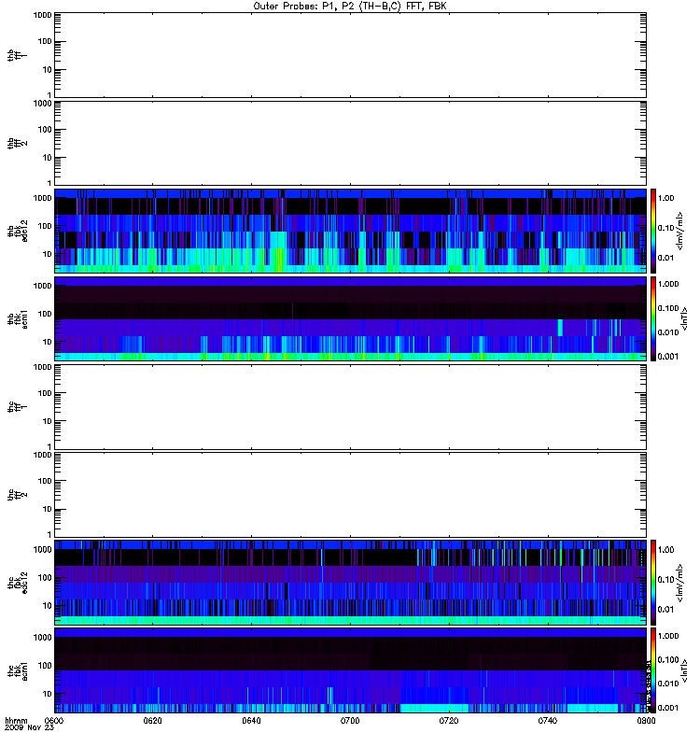The width and height of the screenshot is (700, 747).
Task: Click the 'thc fff 2' y-axis label
Action: click(x=18, y=494)
